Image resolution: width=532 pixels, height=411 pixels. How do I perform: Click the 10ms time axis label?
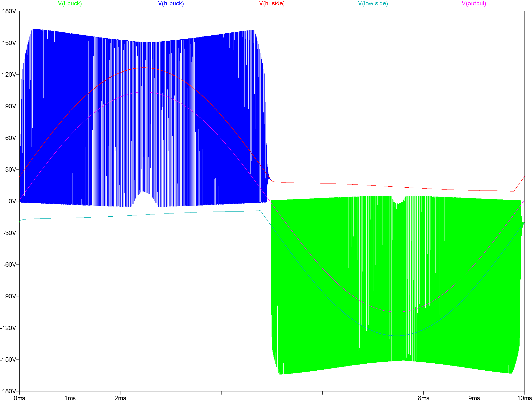525,398
